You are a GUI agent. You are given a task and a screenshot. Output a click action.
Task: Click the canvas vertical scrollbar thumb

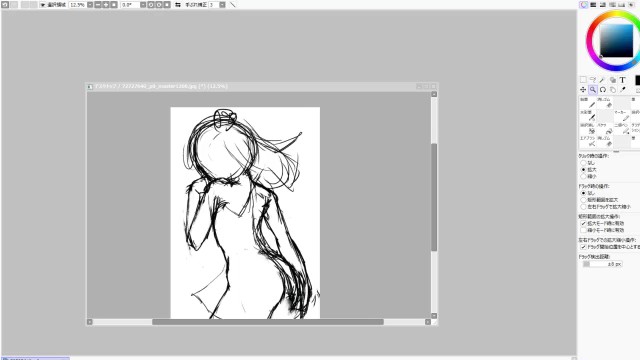pos(434,197)
